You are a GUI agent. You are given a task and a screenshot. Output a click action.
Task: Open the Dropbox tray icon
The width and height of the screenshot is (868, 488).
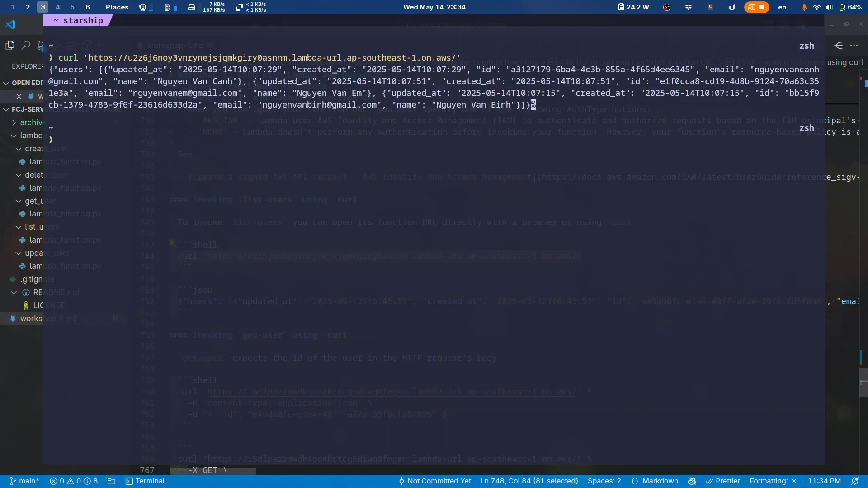coord(688,7)
